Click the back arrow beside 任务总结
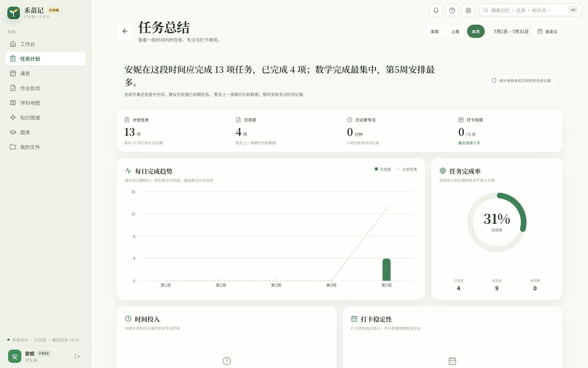This screenshot has height=368, width=588. 125,31
